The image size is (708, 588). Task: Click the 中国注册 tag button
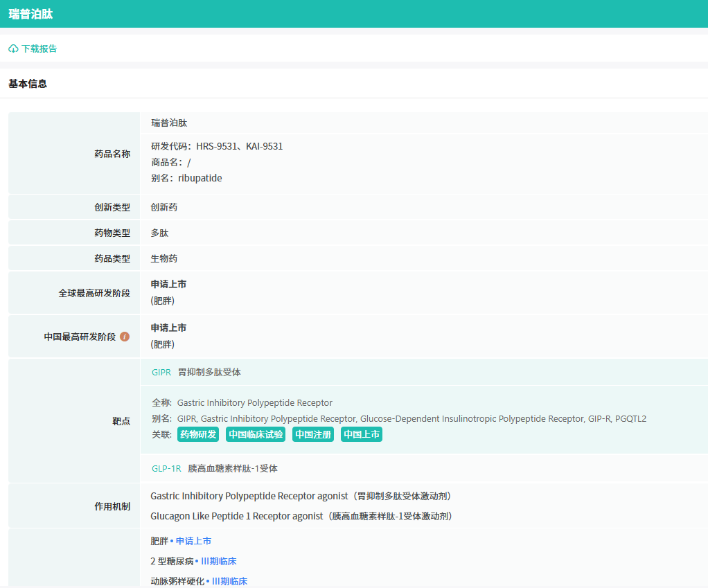[313, 434]
